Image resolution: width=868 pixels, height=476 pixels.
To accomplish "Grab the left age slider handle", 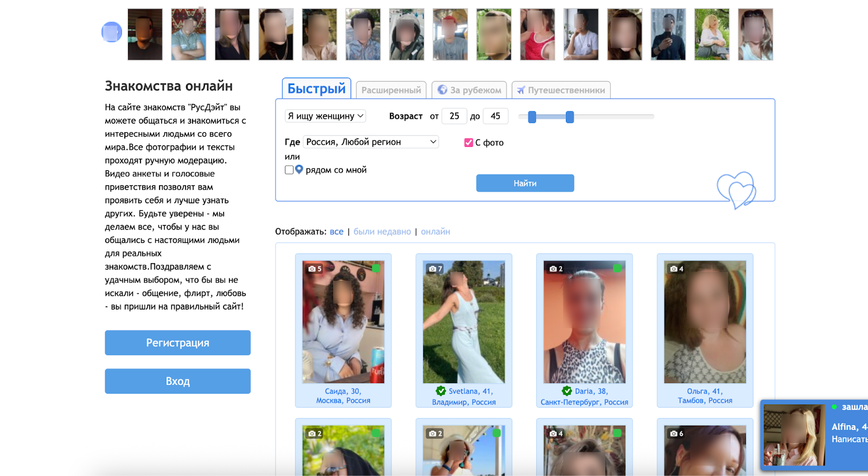I will click(532, 117).
